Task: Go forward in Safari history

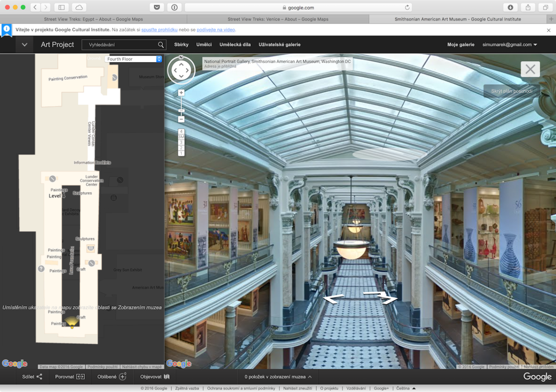Action: (46, 7)
